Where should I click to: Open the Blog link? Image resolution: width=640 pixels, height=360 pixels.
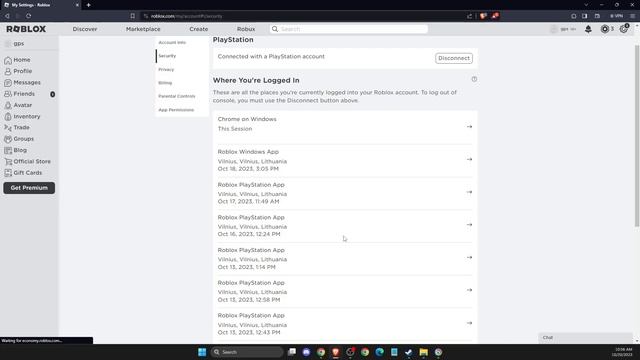(x=16, y=150)
